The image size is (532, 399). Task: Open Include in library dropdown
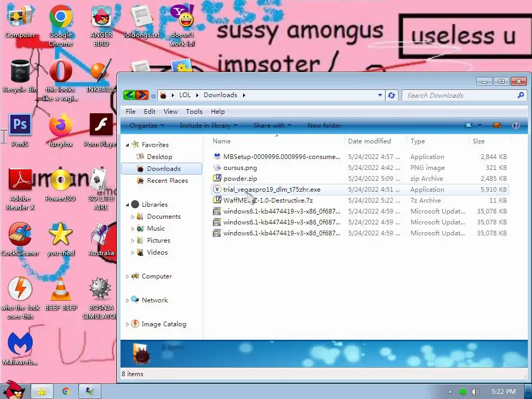pyautogui.click(x=208, y=126)
